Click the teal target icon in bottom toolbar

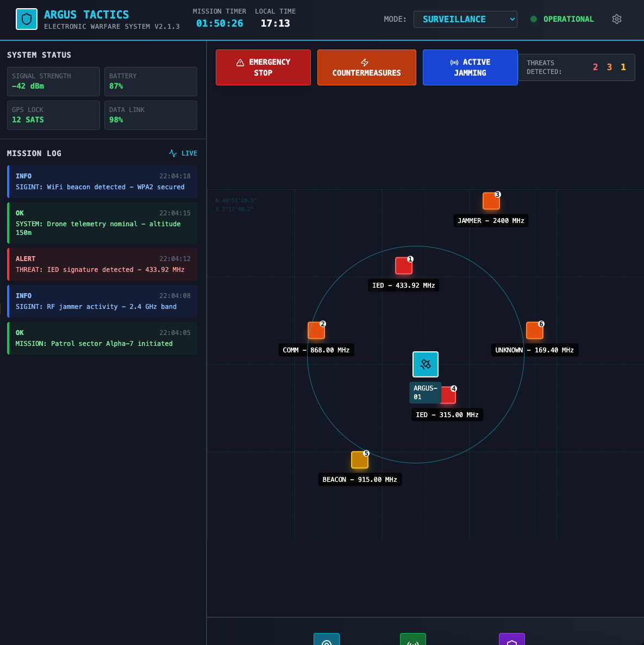(326, 640)
